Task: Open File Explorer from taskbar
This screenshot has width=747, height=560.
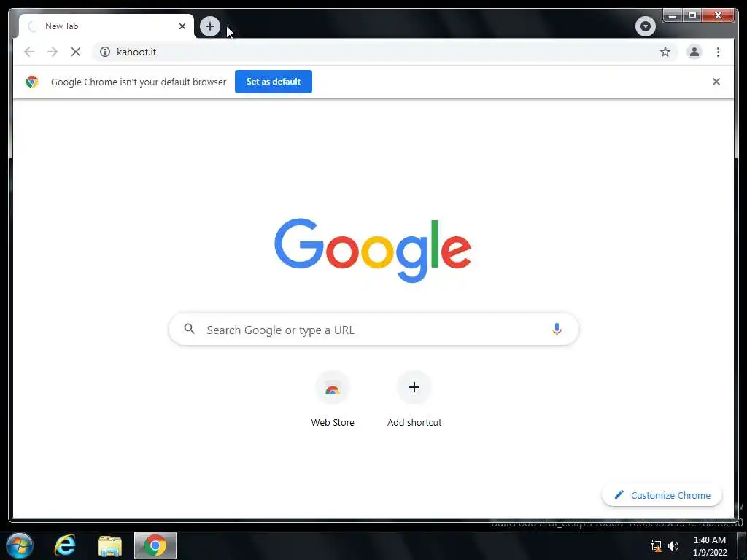Action: click(110, 545)
